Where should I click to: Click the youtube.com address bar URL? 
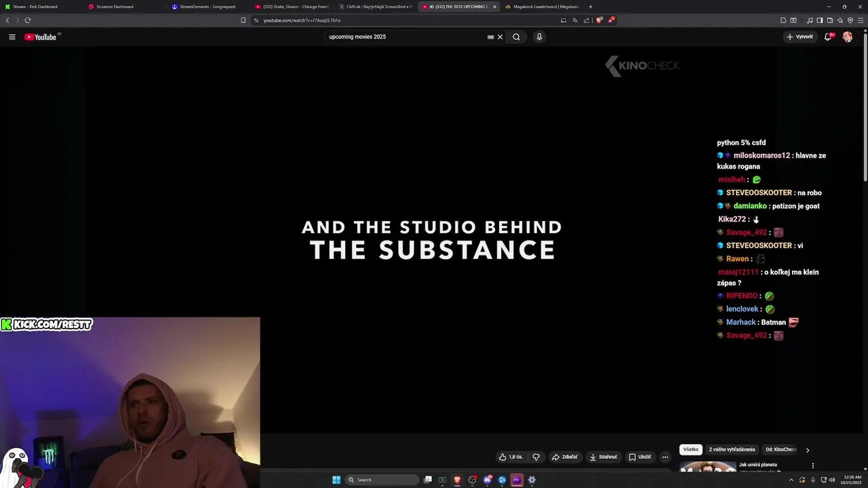tap(302, 20)
